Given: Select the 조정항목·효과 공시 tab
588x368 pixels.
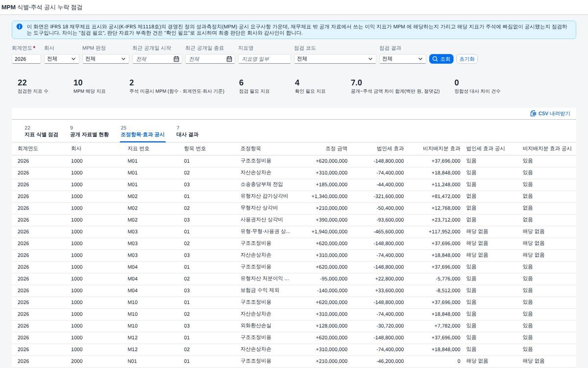Looking at the screenshot, I should (x=143, y=131).
